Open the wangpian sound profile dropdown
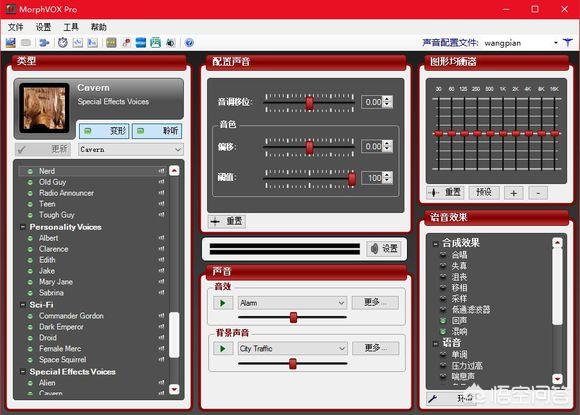The height and width of the screenshot is (415, 580). [x=556, y=43]
